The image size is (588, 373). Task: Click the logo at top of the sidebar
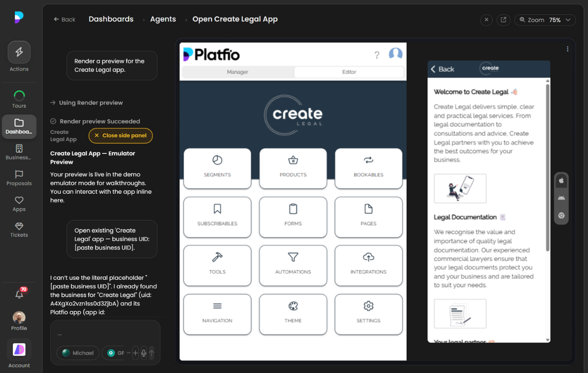[19, 18]
